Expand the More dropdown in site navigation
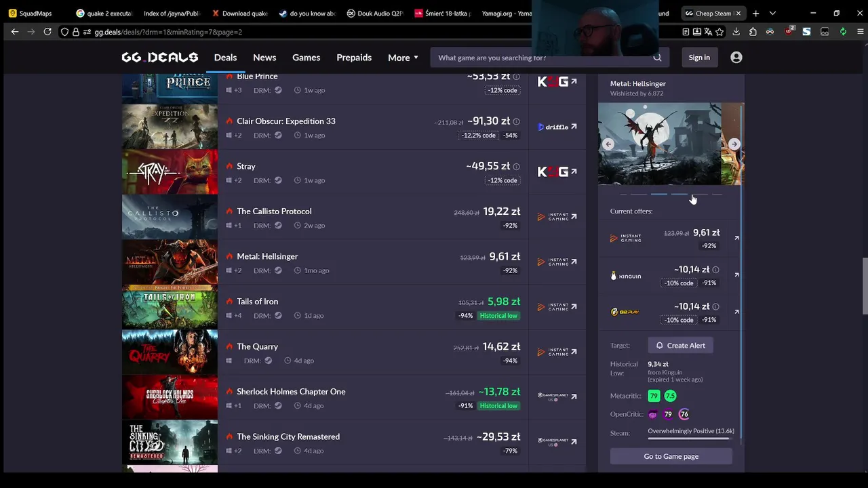This screenshot has height=488, width=868. click(x=403, y=58)
